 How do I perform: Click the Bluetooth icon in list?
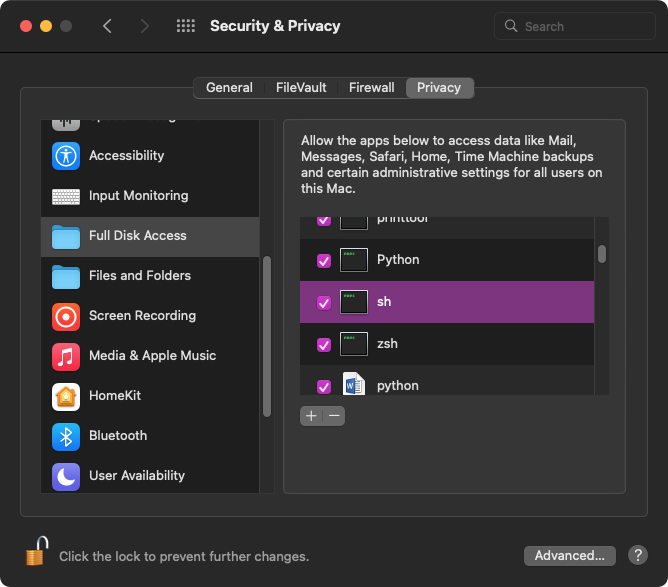66,436
